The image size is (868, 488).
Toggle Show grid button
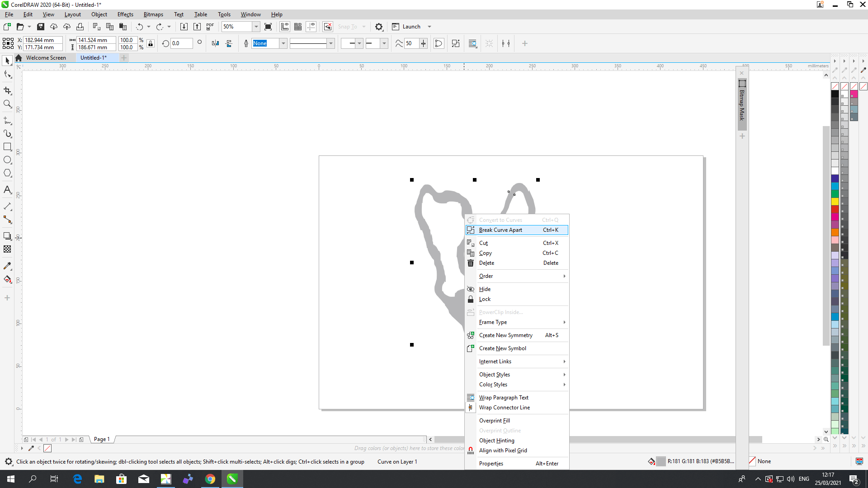pos(298,27)
